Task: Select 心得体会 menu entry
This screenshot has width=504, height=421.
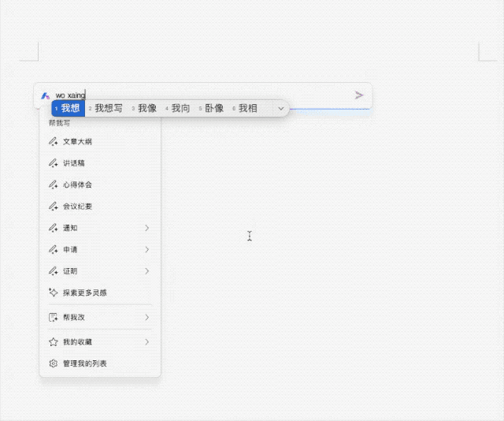Action: click(100, 184)
